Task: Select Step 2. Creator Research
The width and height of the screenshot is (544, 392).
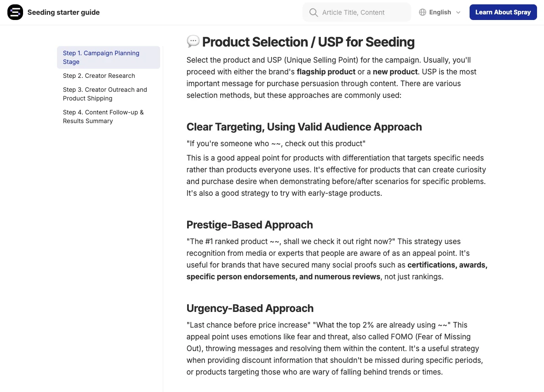Action: tap(99, 76)
